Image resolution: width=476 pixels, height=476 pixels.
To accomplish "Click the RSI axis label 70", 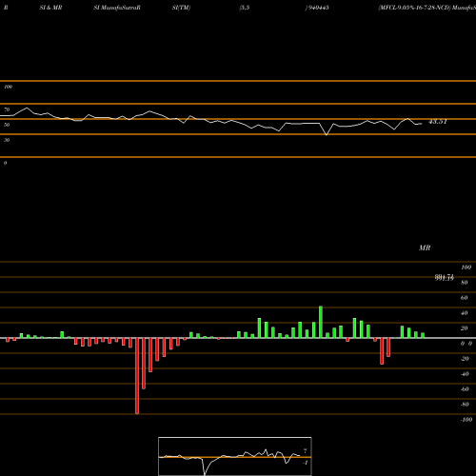I will (x=7, y=109).
